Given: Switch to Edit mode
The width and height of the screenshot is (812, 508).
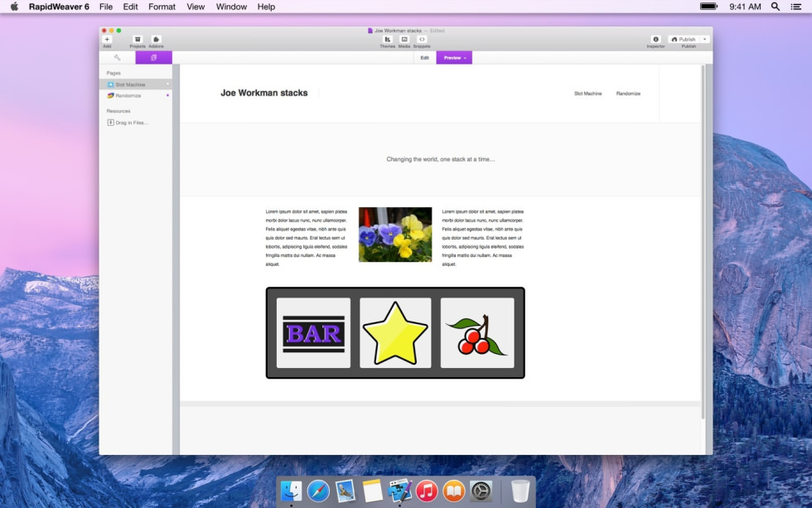Looking at the screenshot, I should coord(424,57).
